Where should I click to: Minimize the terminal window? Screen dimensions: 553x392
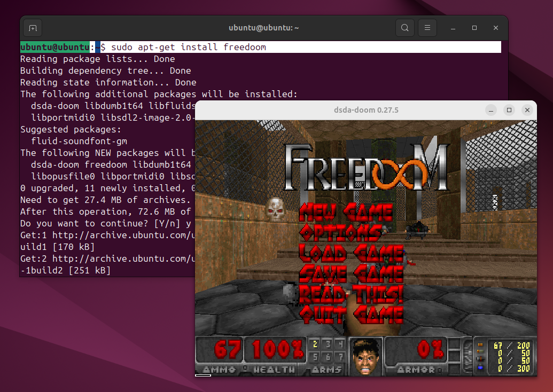[453, 28]
